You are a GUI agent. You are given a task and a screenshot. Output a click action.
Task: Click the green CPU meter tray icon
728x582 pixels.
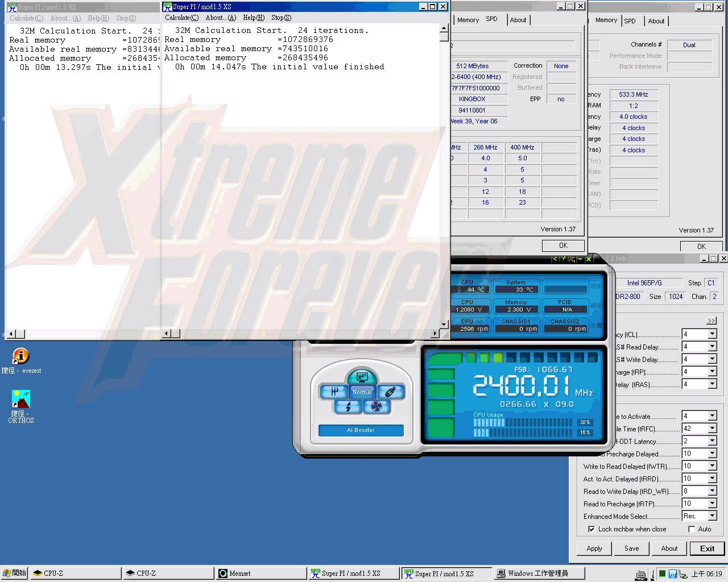point(662,574)
